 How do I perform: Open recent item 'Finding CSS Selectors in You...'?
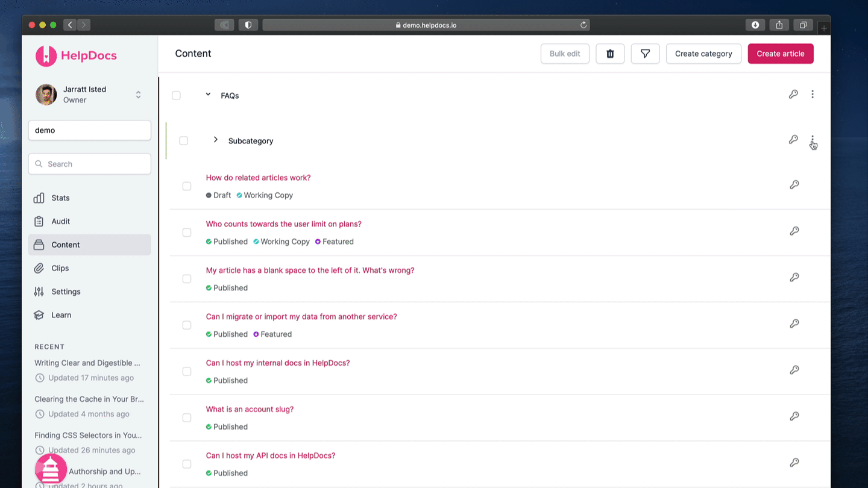point(88,435)
